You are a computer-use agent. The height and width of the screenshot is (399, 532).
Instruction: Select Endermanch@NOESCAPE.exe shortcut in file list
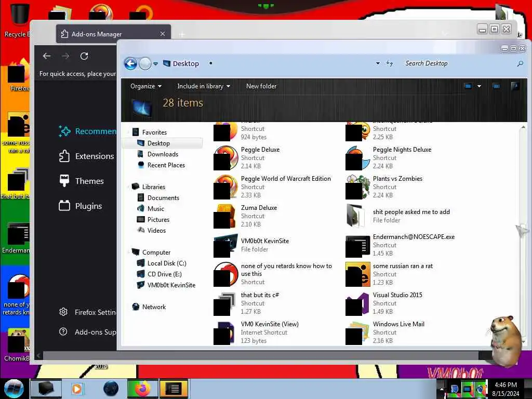(x=401, y=245)
